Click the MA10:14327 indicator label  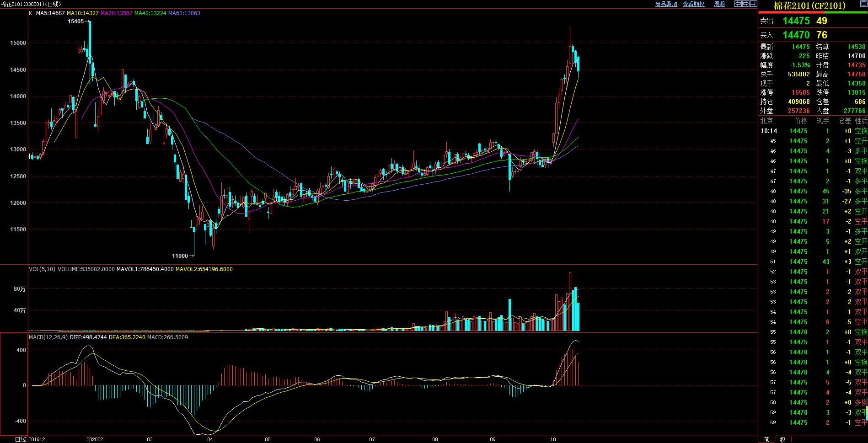(83, 13)
